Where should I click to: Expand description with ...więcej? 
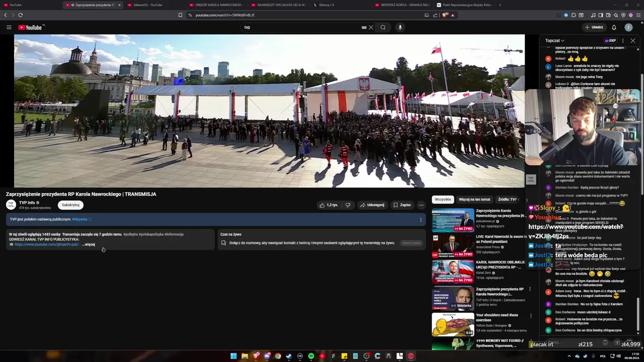point(89,244)
